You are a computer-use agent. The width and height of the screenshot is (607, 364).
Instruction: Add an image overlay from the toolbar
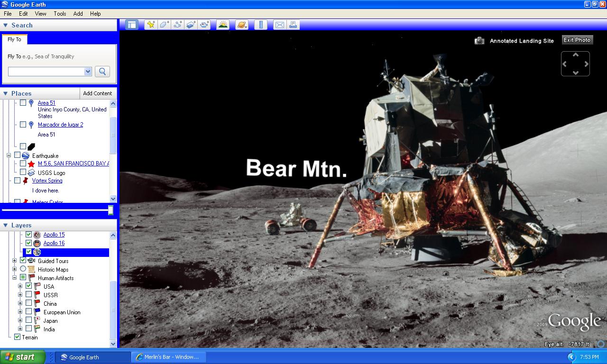pos(191,25)
